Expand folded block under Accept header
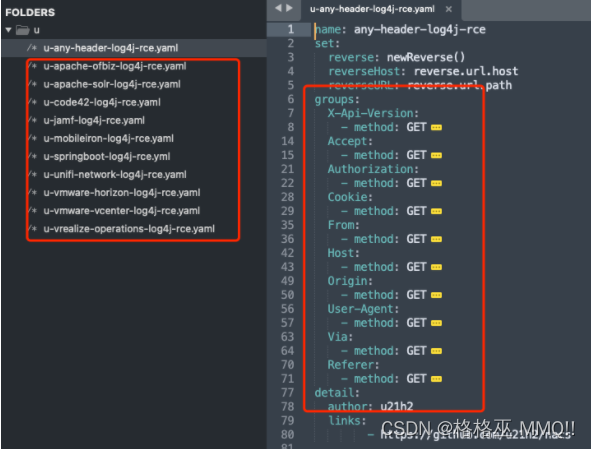This screenshot has width=591, height=449. click(436, 156)
